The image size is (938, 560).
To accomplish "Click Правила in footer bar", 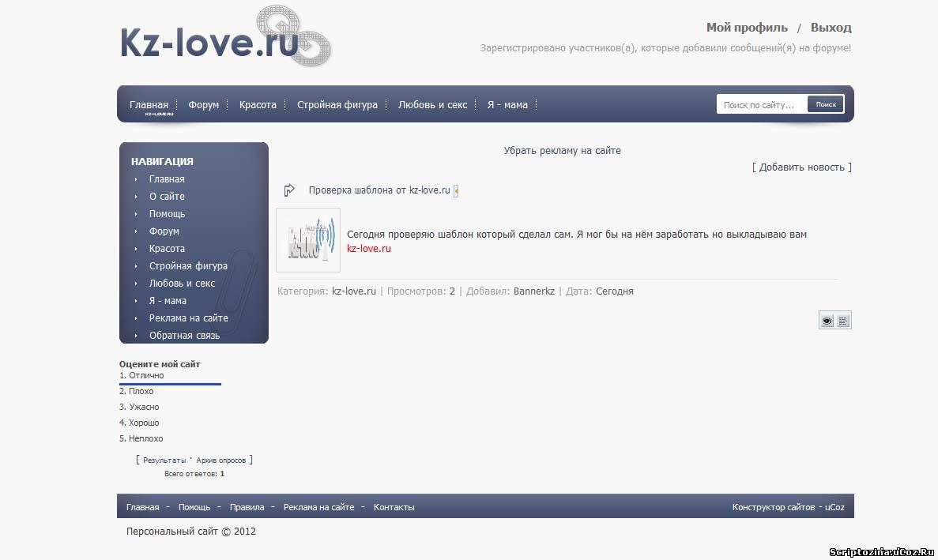I will pos(247,507).
